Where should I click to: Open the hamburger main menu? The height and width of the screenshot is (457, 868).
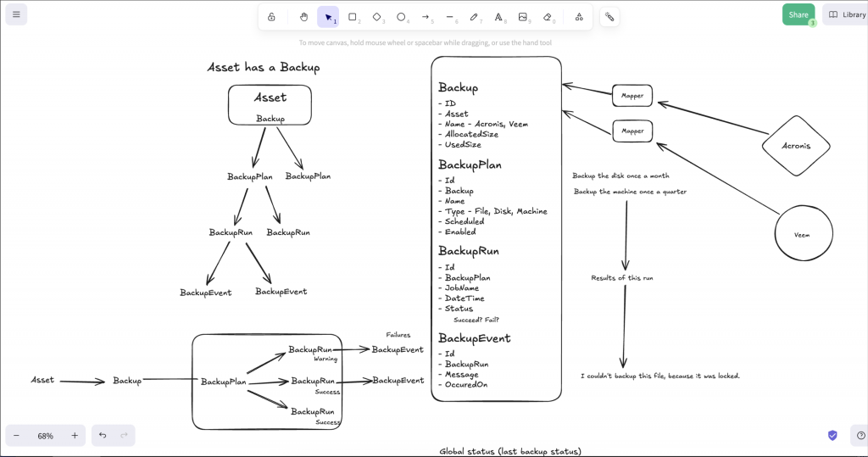(x=16, y=14)
